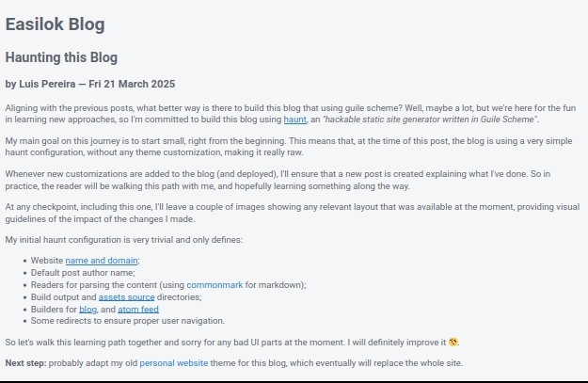Select the 'Haunting this Blog' heading
Screen dimensions: 588x383
61,57
